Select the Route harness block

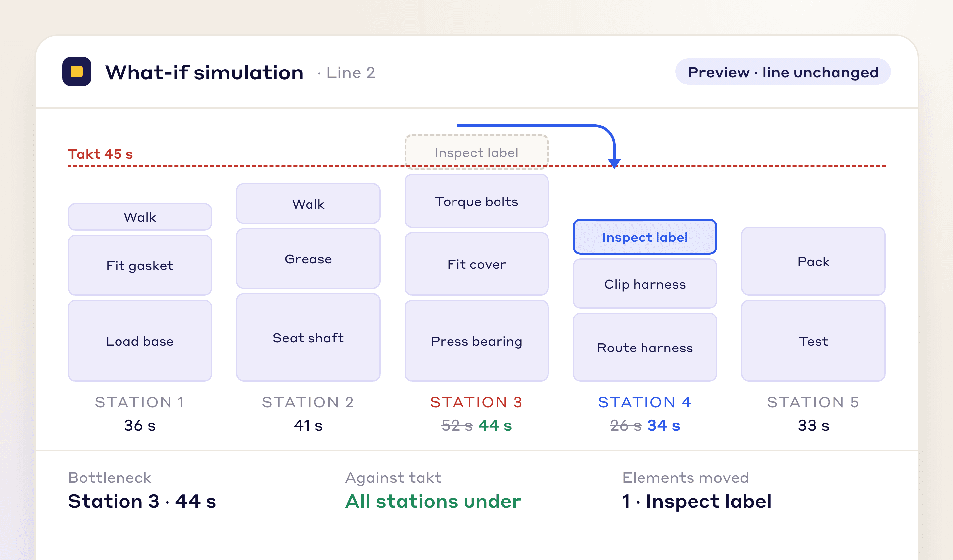coord(645,347)
